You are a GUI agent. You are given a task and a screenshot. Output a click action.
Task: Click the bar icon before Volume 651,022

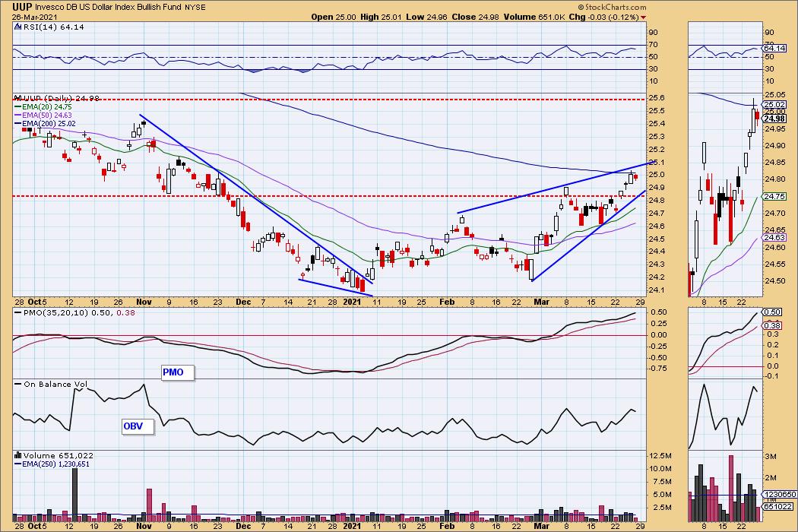[x=17, y=456]
